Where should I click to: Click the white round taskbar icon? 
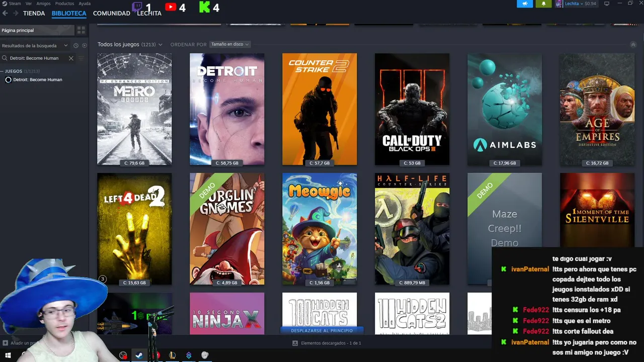tap(205, 355)
